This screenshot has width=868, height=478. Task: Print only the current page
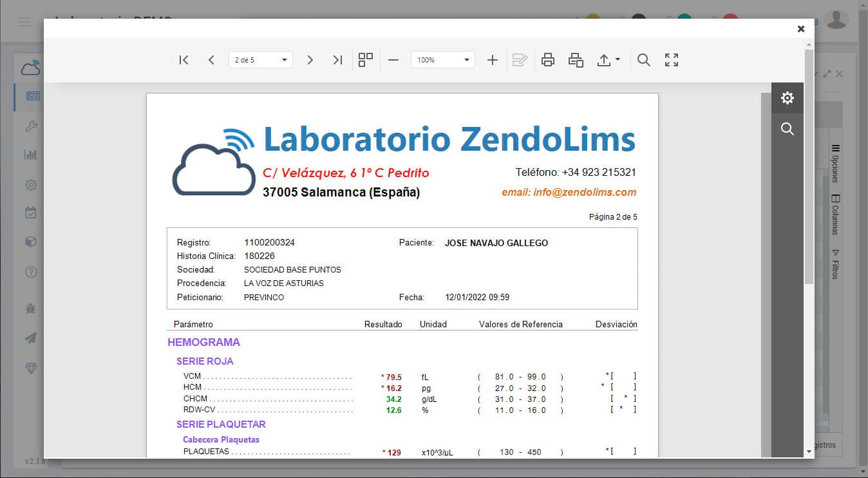pyautogui.click(x=576, y=60)
